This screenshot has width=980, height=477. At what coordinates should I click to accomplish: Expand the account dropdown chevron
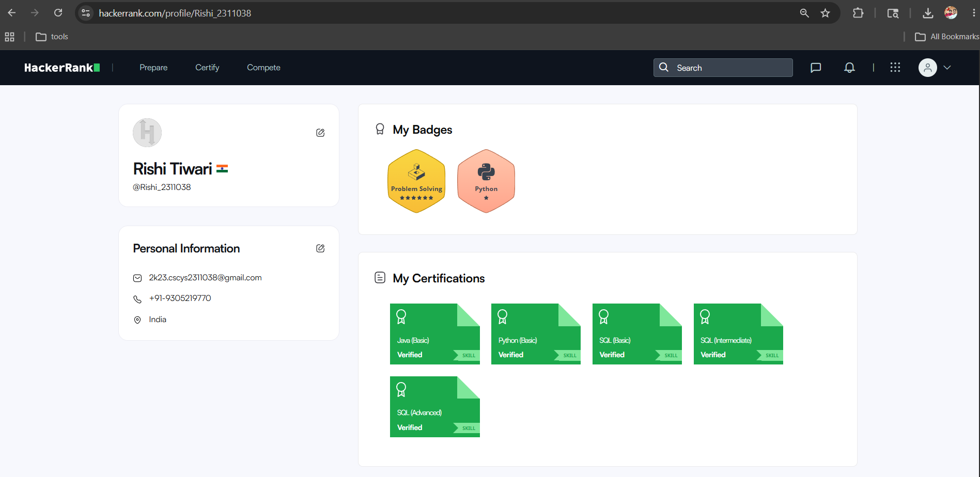(x=947, y=68)
